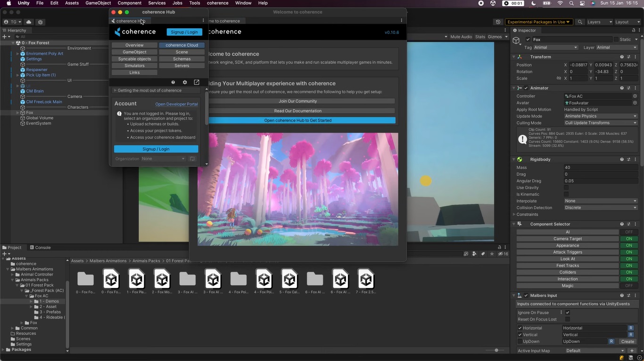
Task: Open the Window menu in the menu bar
Action: click(x=243, y=3)
